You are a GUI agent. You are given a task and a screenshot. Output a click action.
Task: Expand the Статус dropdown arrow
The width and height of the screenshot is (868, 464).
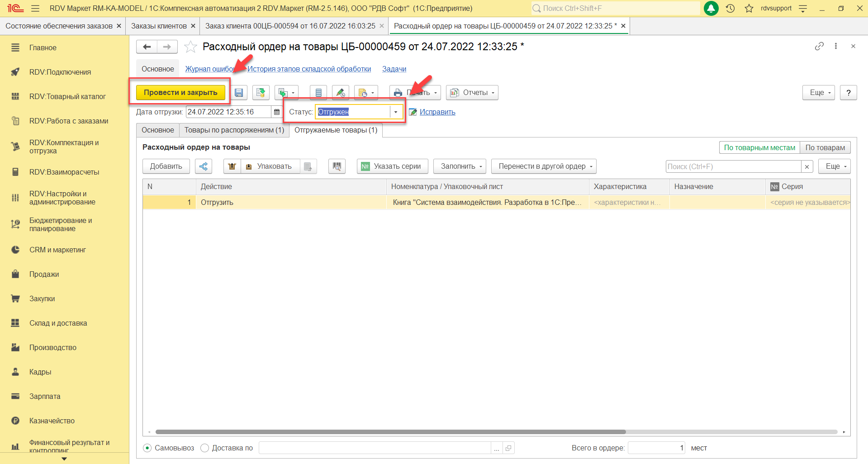pos(396,112)
